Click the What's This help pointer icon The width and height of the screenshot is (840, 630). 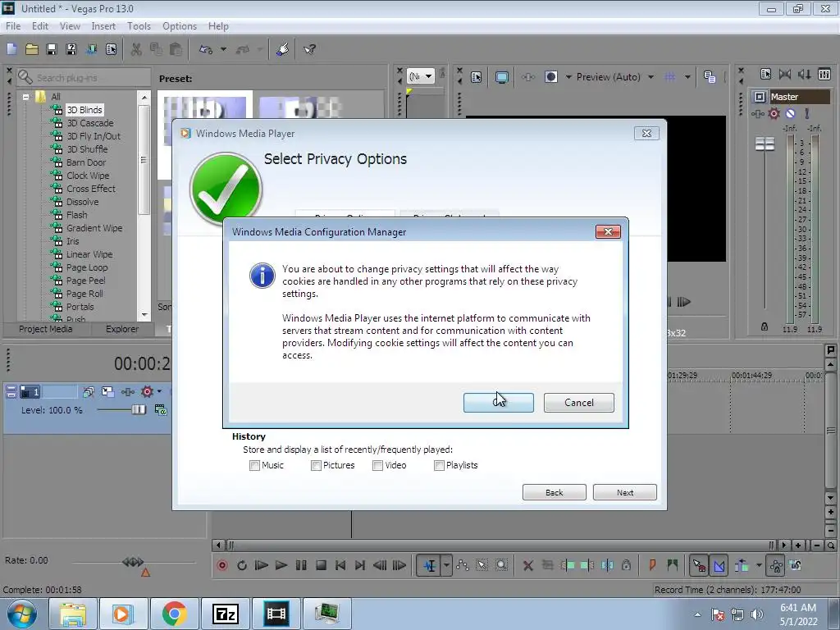coord(309,49)
